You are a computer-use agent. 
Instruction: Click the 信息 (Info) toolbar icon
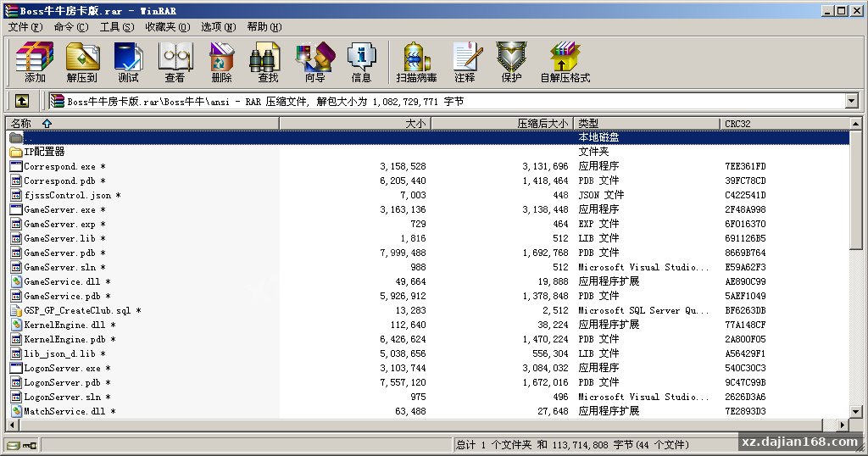[361, 62]
